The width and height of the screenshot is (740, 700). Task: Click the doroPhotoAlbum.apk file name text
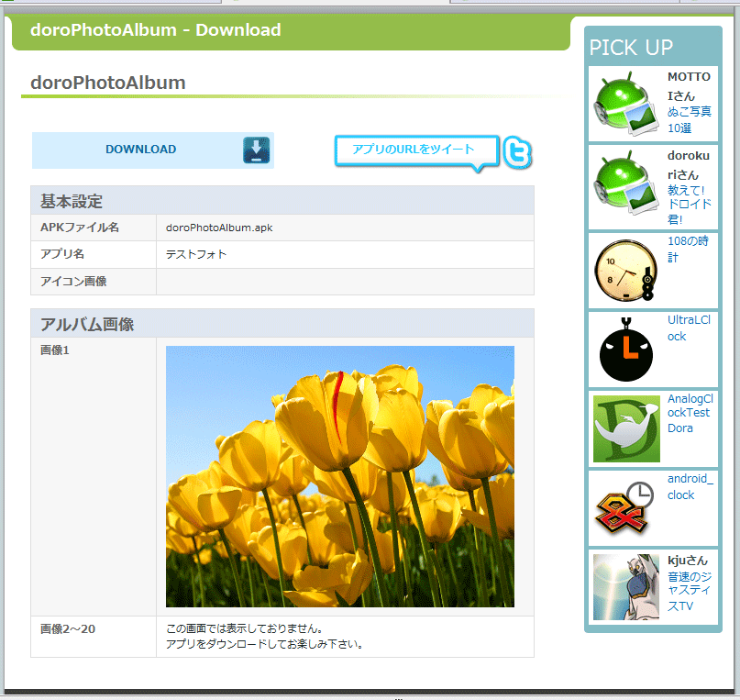click(x=219, y=228)
